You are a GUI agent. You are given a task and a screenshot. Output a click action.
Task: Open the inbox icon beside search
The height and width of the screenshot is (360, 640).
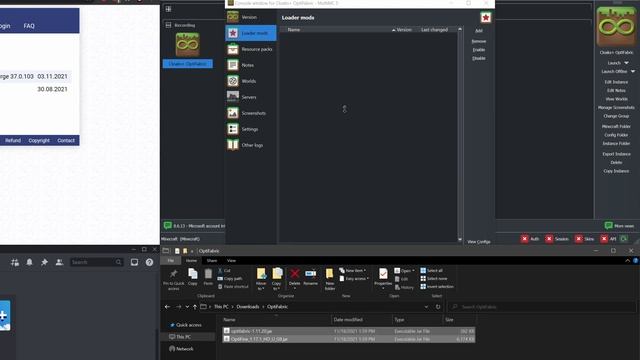[x=134, y=262]
